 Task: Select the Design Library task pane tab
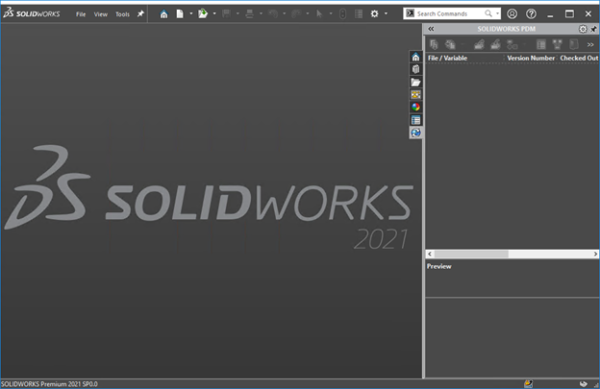point(416,69)
